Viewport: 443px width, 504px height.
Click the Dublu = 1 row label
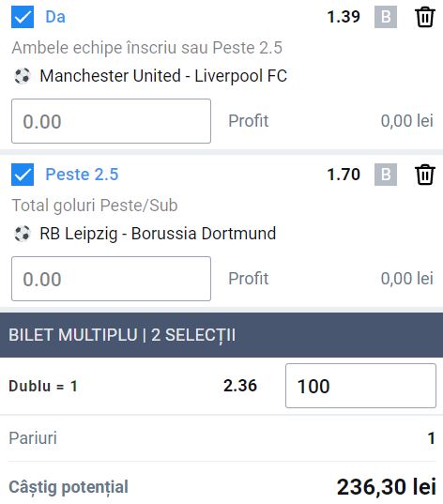click(43, 386)
